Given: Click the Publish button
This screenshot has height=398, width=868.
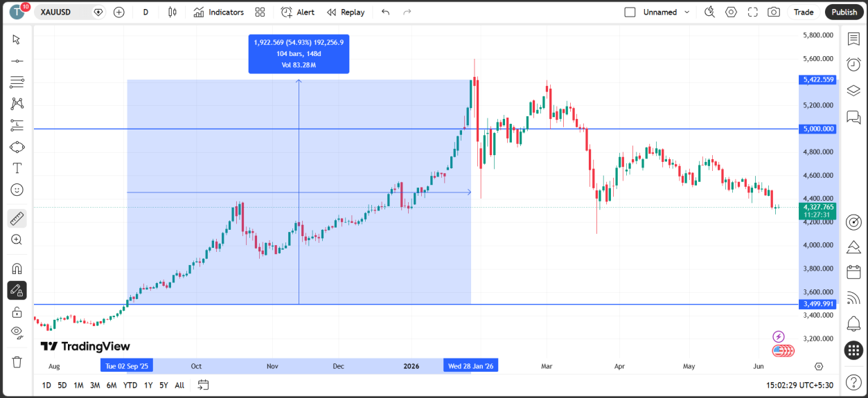Looking at the screenshot, I should coord(844,12).
